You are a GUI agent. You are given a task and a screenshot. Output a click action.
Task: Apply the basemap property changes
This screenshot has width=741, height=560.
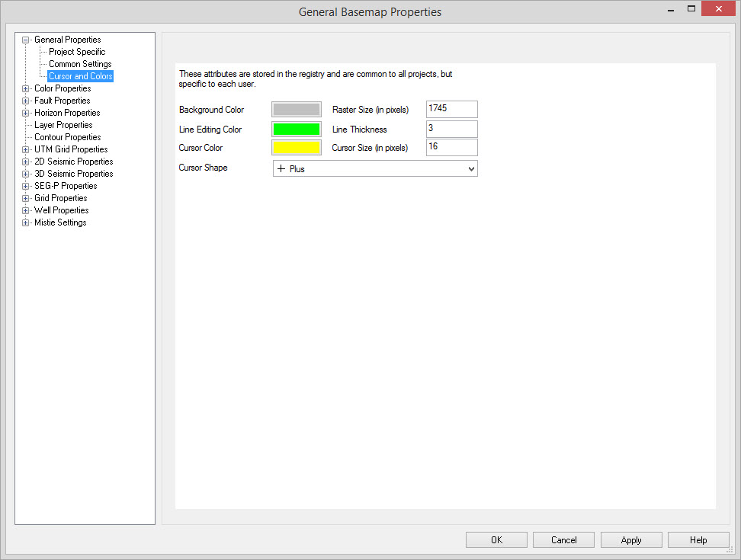point(631,540)
